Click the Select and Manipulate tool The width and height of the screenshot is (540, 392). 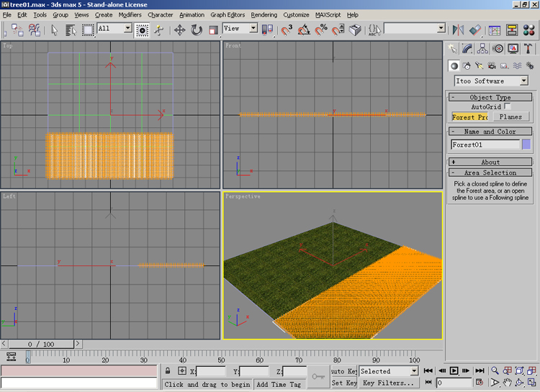coord(159,30)
